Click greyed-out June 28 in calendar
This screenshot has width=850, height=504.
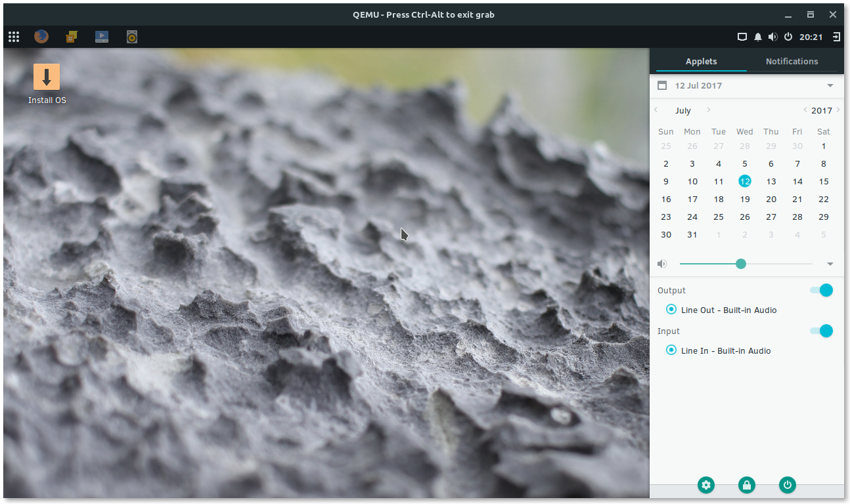pos(745,146)
